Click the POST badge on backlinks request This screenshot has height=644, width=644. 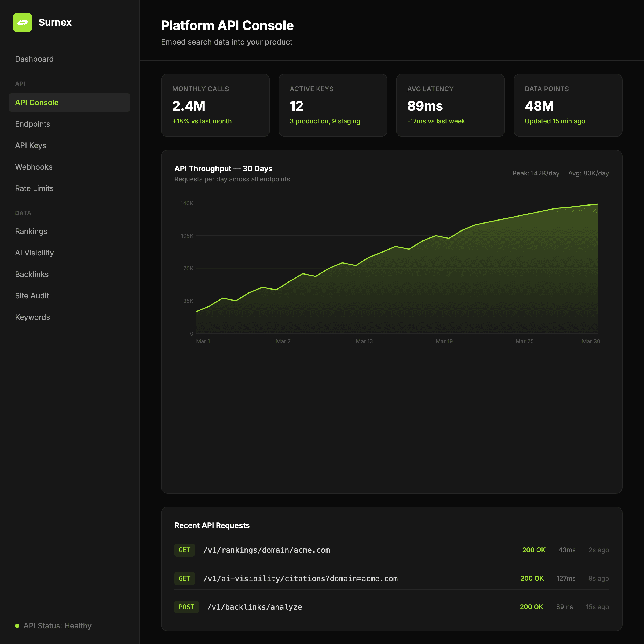pos(186,607)
